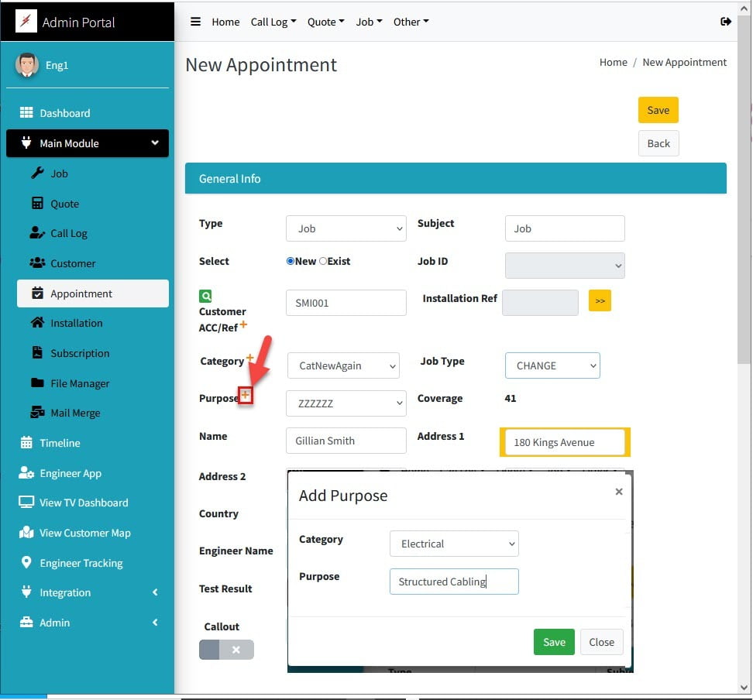Click the logout icon at top right
753x700 pixels.
(726, 22)
